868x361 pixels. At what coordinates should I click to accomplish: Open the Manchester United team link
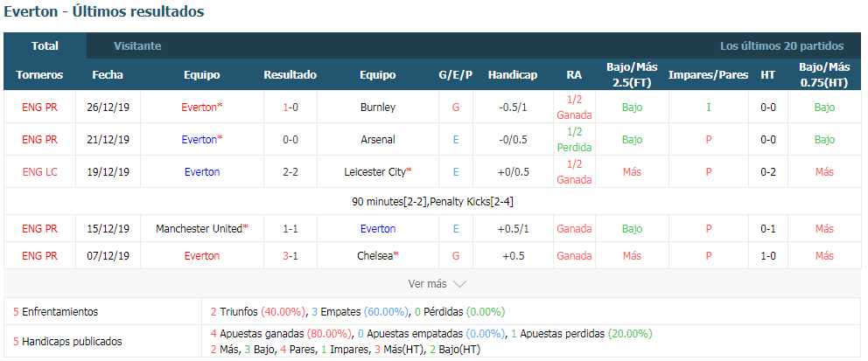[201, 228]
